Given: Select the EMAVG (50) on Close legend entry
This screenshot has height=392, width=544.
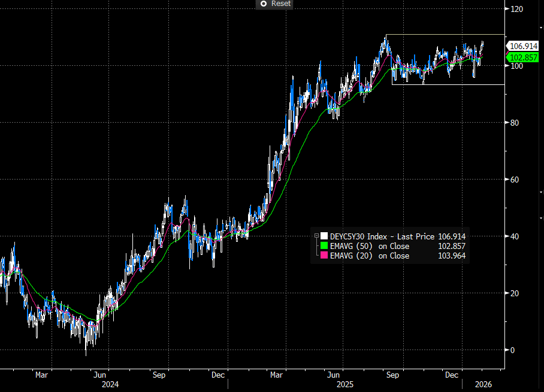Looking at the screenshot, I should click(370, 246).
